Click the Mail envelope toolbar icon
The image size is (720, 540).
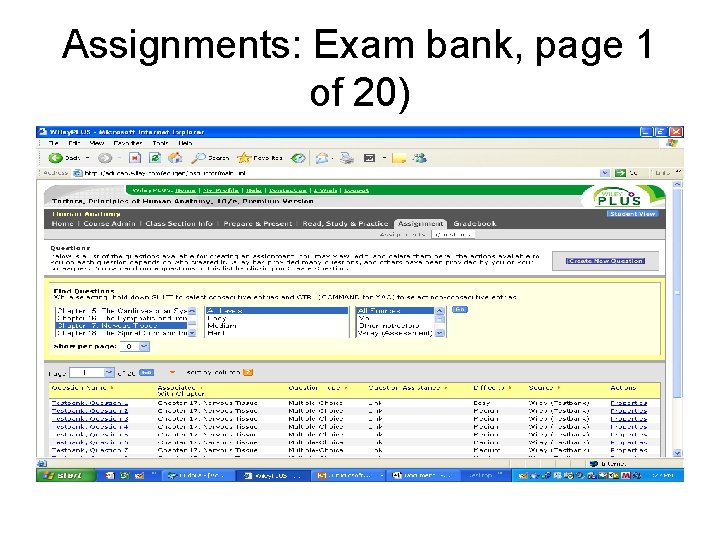pyautogui.click(x=322, y=158)
